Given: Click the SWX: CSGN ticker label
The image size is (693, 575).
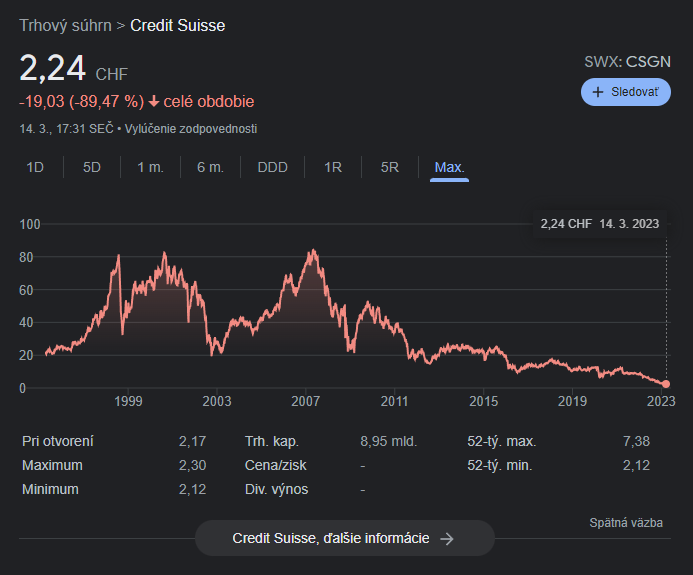Looking at the screenshot, I should tap(625, 62).
